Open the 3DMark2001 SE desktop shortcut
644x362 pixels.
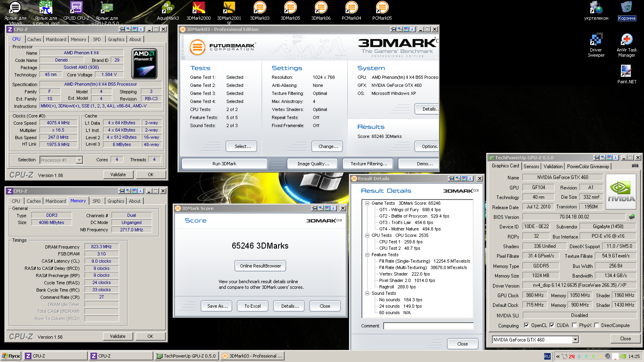(229, 13)
